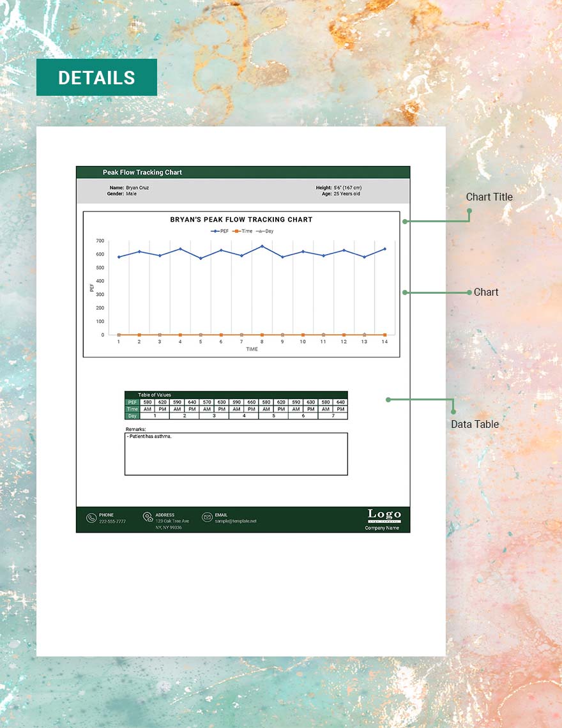Click the Logo graphic in the footer
This screenshot has height=728, width=562.
384,515
